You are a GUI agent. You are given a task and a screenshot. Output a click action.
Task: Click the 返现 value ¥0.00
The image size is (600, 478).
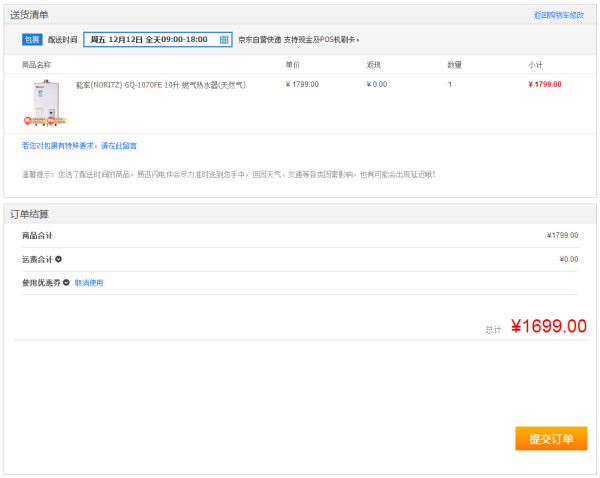pyautogui.click(x=377, y=84)
